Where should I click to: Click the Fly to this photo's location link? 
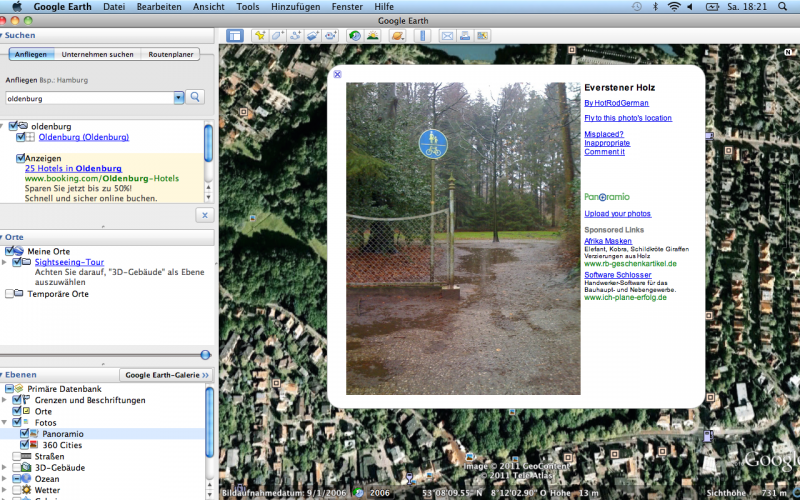click(628, 118)
